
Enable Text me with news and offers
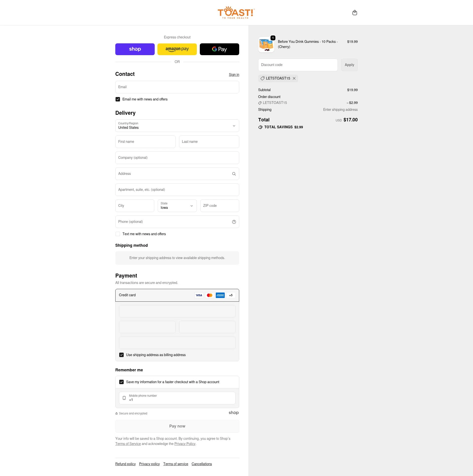pos(118,234)
